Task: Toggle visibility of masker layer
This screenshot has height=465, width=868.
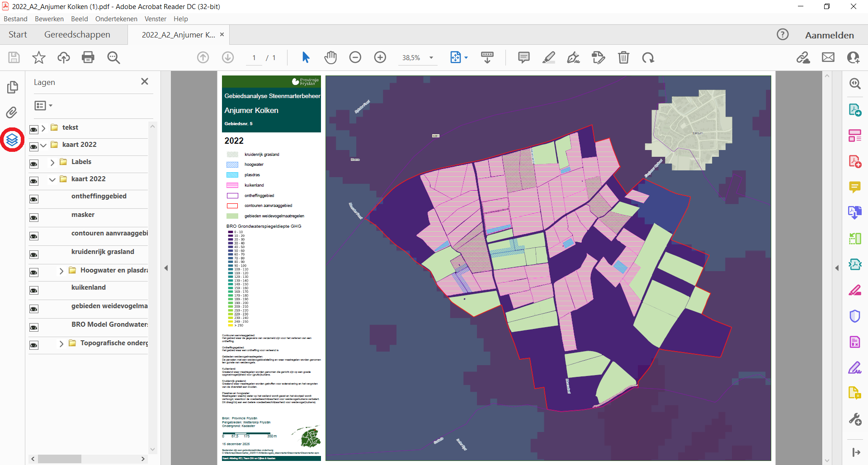Action: pos(34,218)
